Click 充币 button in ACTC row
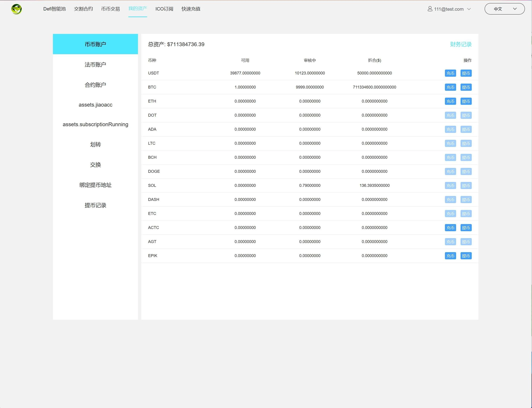Viewport: 532px width, 408px height. pos(450,228)
